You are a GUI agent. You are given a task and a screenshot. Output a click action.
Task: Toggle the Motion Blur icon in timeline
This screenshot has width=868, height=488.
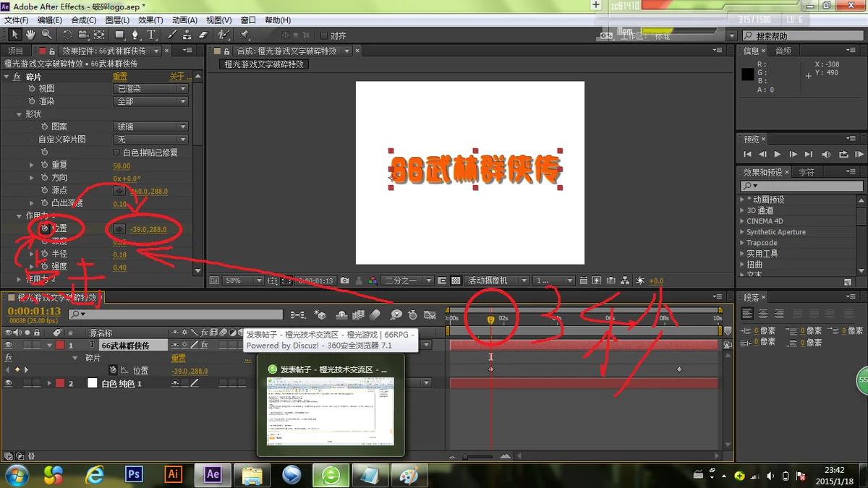pyautogui.click(x=375, y=314)
